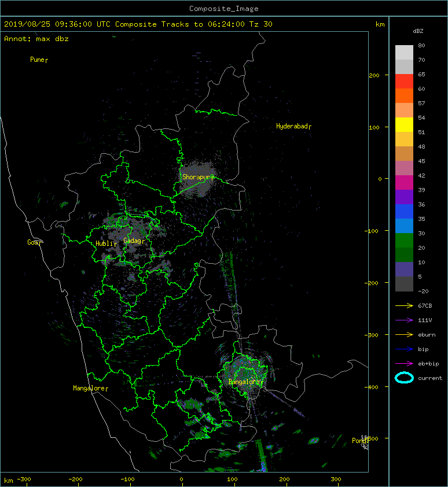Select the Goa label on coast
Viewport: 448px width, 487px height.
pos(33,242)
